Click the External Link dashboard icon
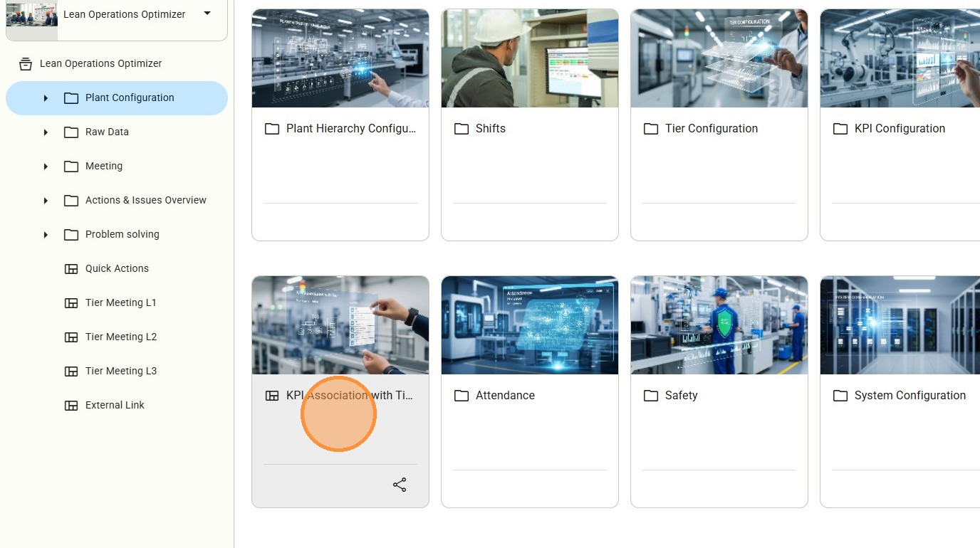This screenshot has width=980, height=548. tap(71, 405)
